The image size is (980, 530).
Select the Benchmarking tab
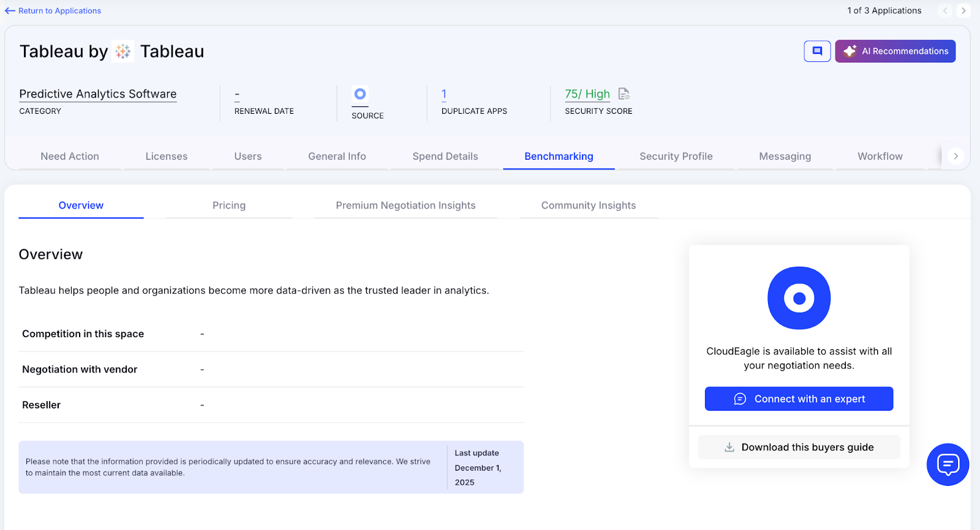click(x=559, y=156)
